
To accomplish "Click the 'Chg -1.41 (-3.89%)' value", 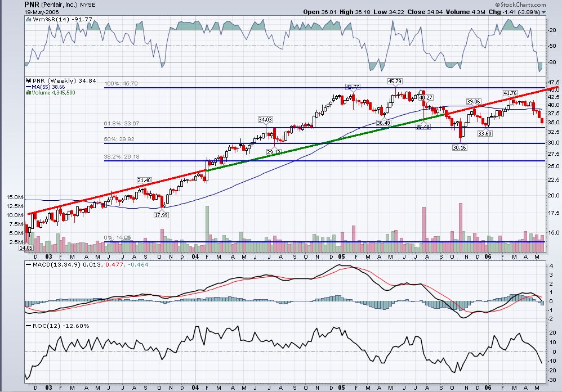I will 514,12.
